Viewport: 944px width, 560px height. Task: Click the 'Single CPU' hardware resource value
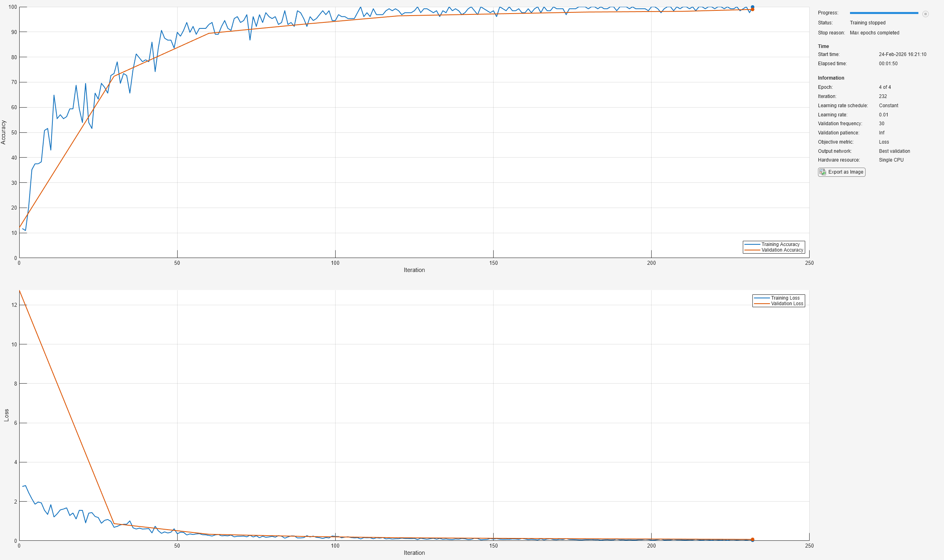(891, 160)
